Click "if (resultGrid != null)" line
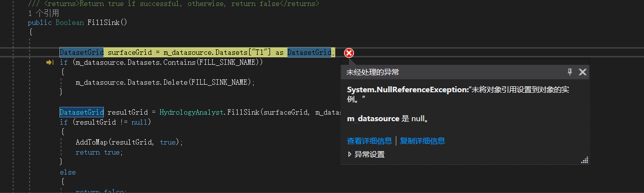 click(x=105, y=122)
